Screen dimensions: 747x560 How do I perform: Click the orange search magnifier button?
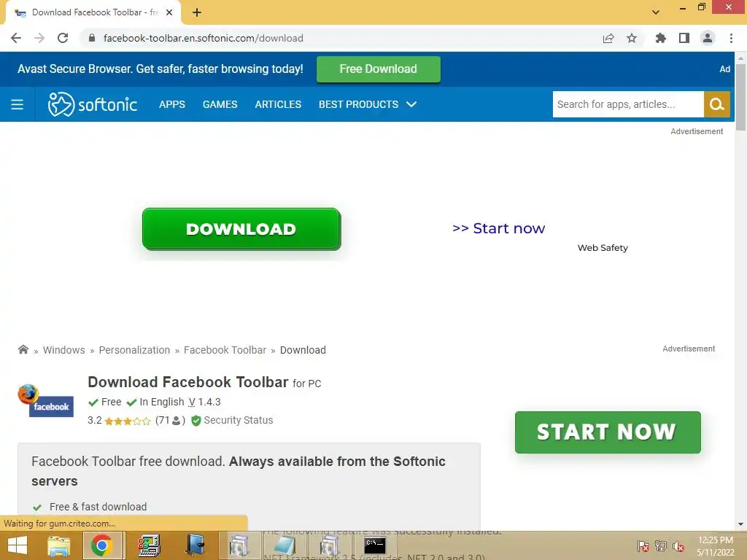(x=716, y=104)
